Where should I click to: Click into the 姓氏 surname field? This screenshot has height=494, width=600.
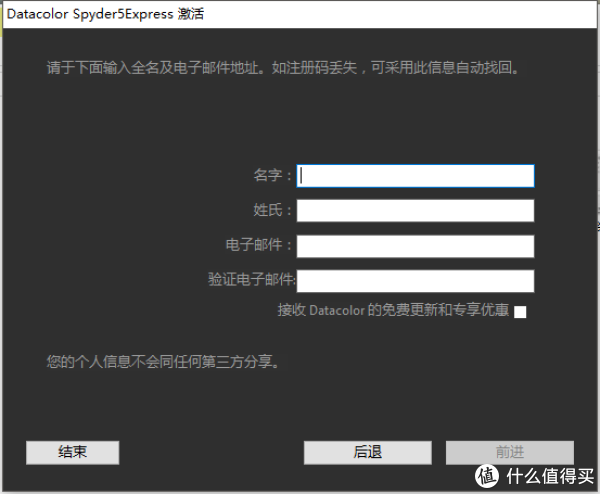point(415,211)
